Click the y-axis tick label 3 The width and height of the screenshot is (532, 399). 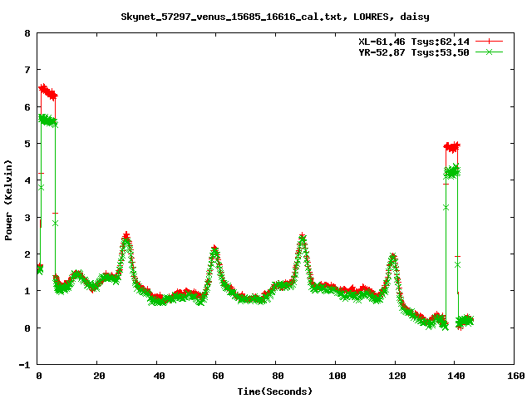pos(27,218)
